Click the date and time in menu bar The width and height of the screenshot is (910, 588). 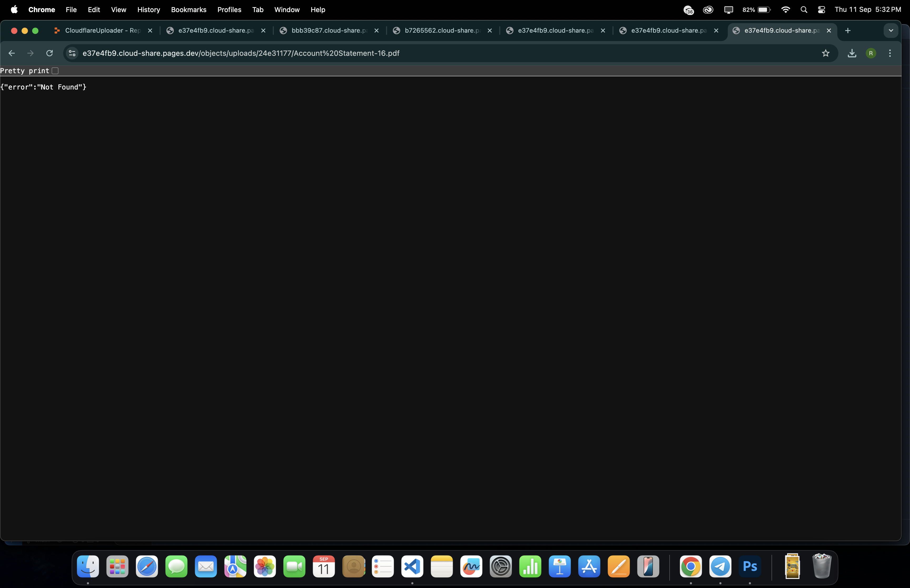(x=868, y=9)
